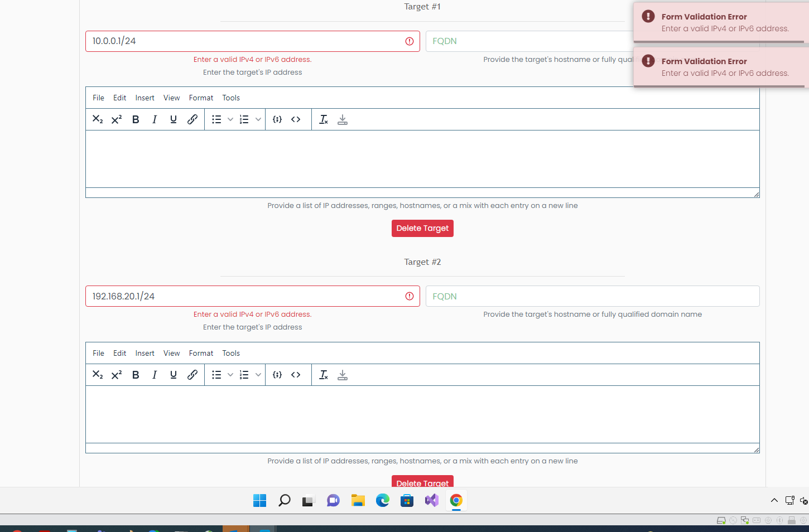This screenshot has height=532, width=809.
Task: Expand the bulleted list style dropdown
Action: pyautogui.click(x=230, y=119)
